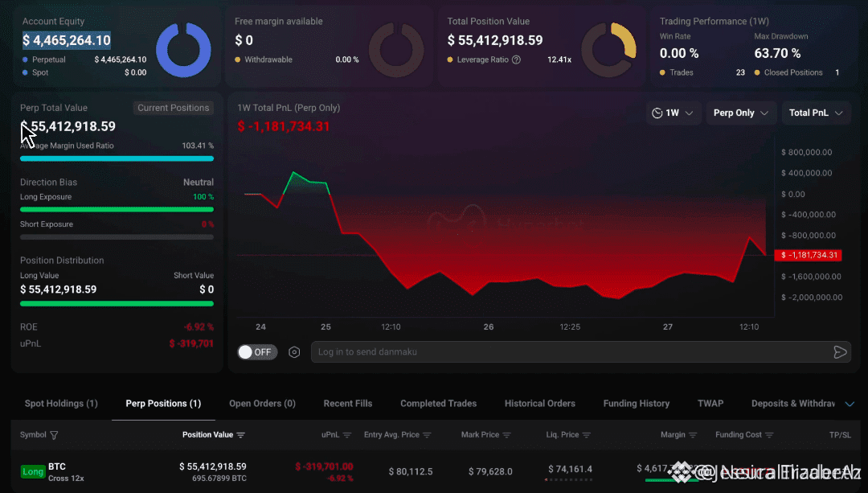This screenshot has height=493, width=868.
Task: Click the Trades count 23
Action: [740, 72]
